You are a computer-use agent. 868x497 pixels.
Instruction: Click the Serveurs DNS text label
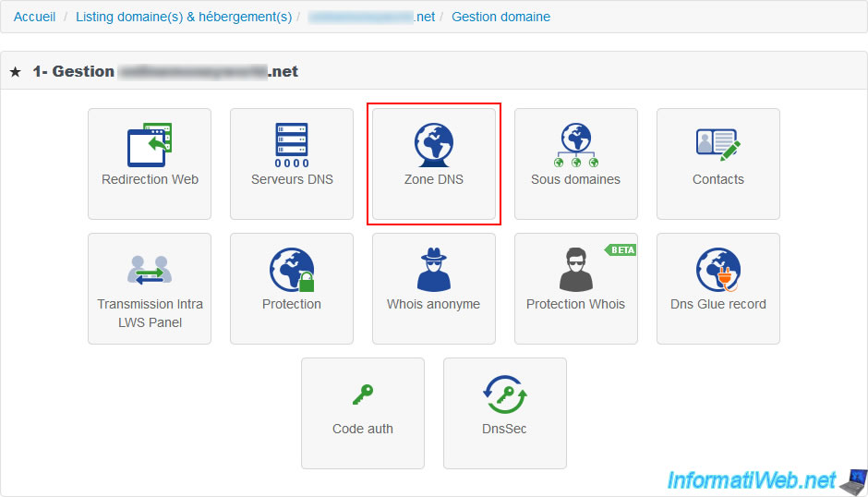pyautogui.click(x=292, y=179)
